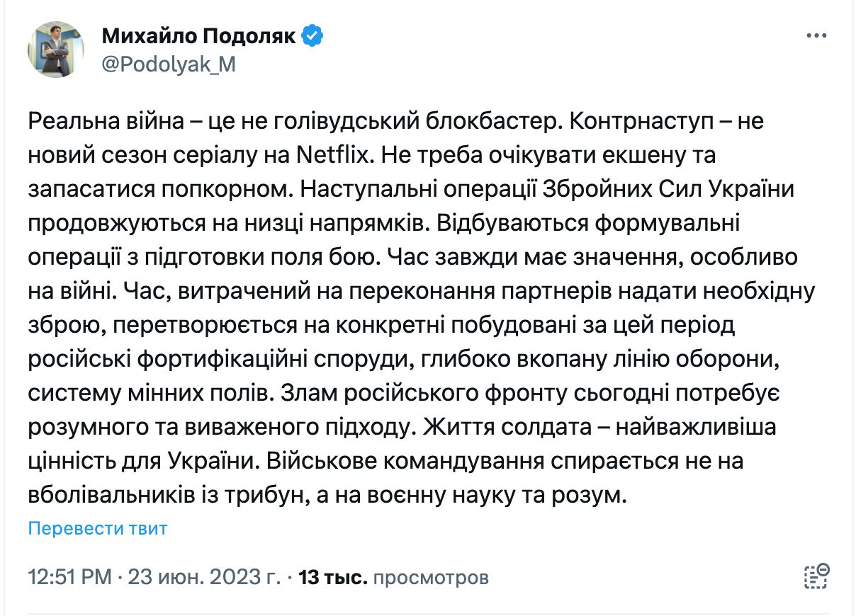
Task: Click the "Перевести твит" link
Action: (98, 528)
